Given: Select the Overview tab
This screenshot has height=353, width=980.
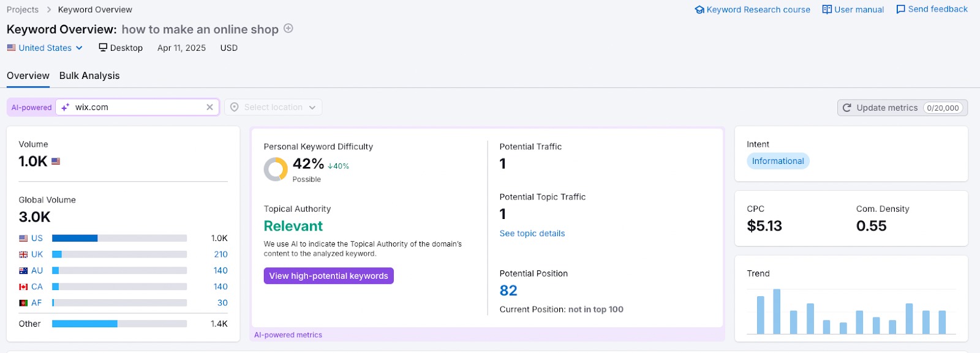Looking at the screenshot, I should 28,76.
